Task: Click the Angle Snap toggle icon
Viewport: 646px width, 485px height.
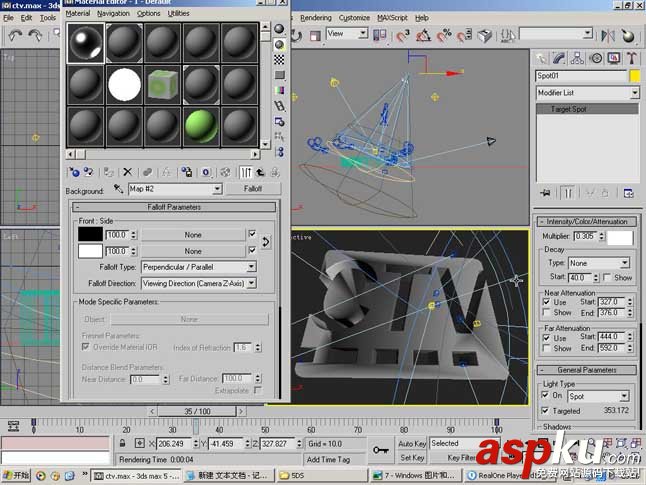Action: pyautogui.click(x=424, y=36)
